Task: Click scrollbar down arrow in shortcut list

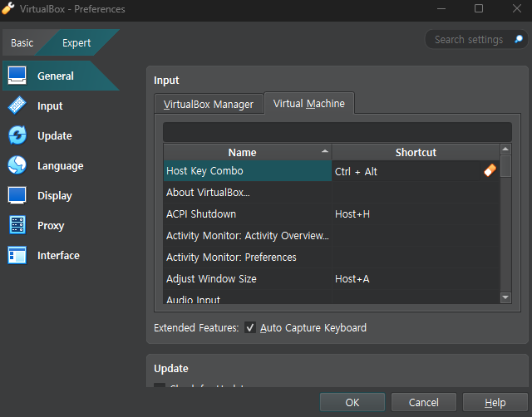Action: point(505,297)
